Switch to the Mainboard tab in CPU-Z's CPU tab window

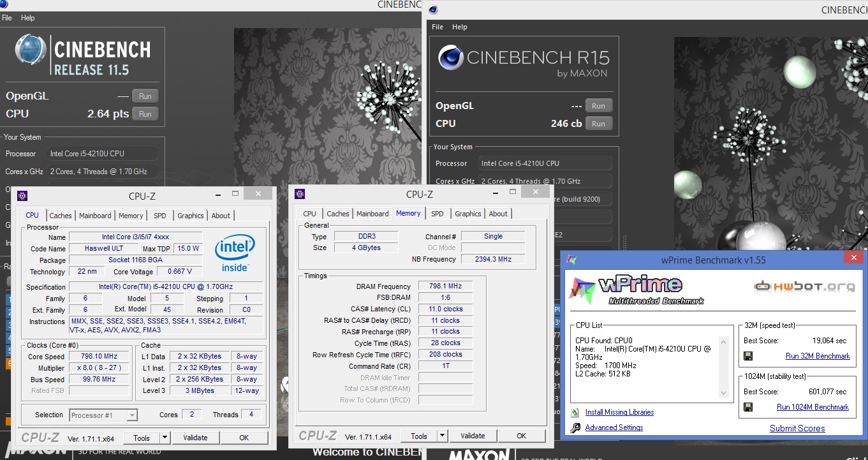pos(95,216)
